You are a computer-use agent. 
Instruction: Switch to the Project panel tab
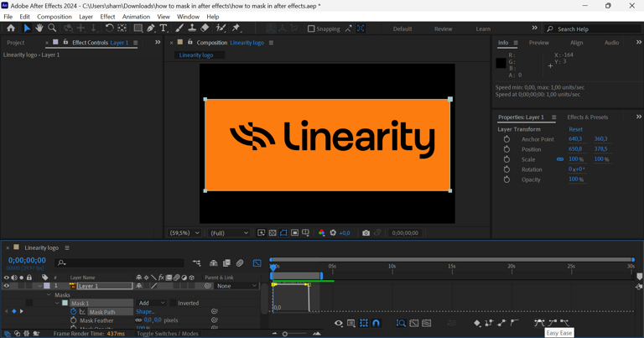16,43
